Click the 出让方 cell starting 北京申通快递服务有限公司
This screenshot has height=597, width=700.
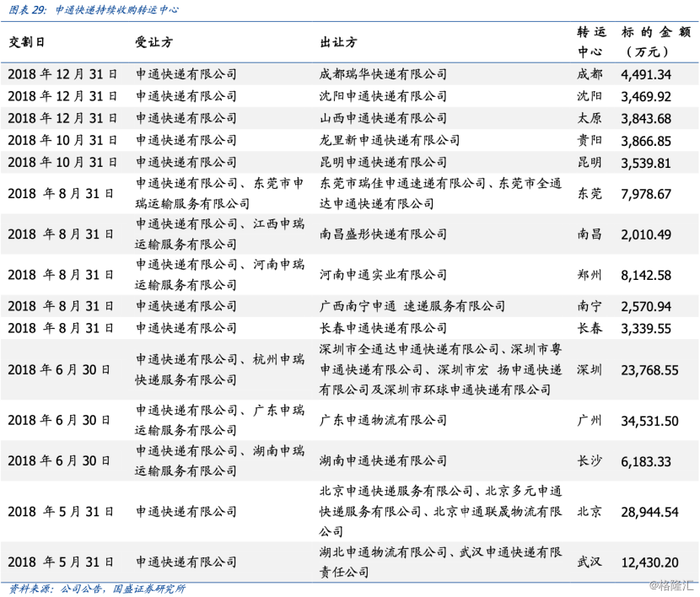click(x=440, y=511)
